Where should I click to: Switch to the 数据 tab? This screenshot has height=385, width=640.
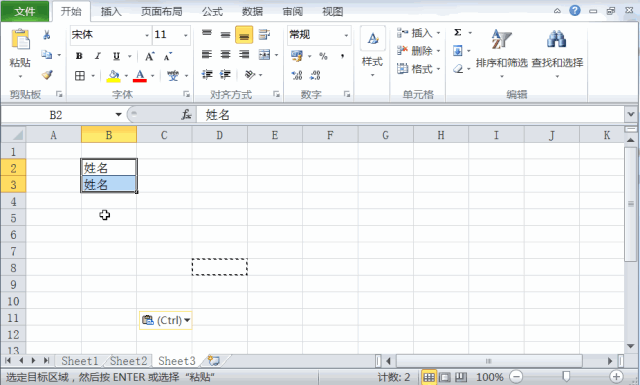pyautogui.click(x=252, y=11)
